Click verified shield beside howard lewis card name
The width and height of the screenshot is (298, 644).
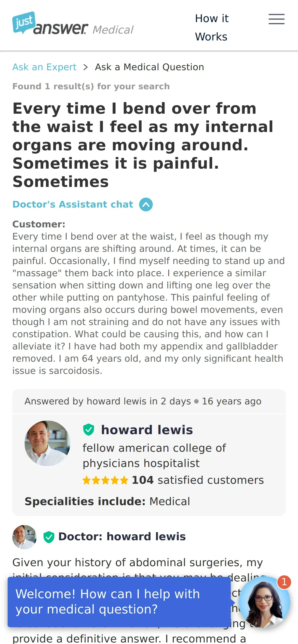coord(89,430)
